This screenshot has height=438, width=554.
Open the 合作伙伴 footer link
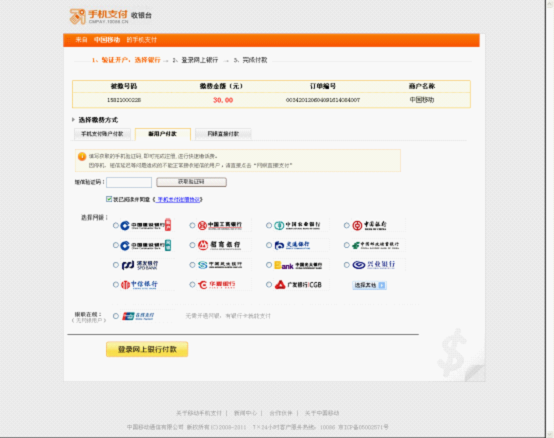point(281,413)
